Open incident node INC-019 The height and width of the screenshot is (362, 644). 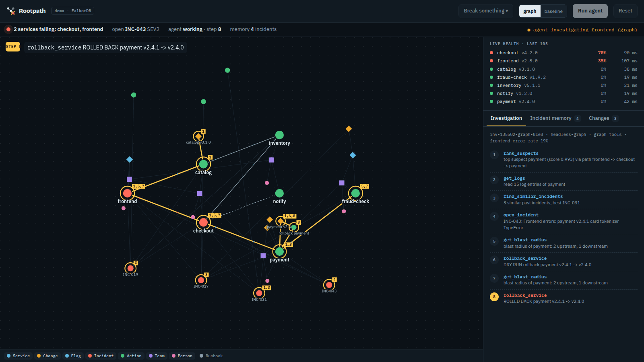click(130, 268)
